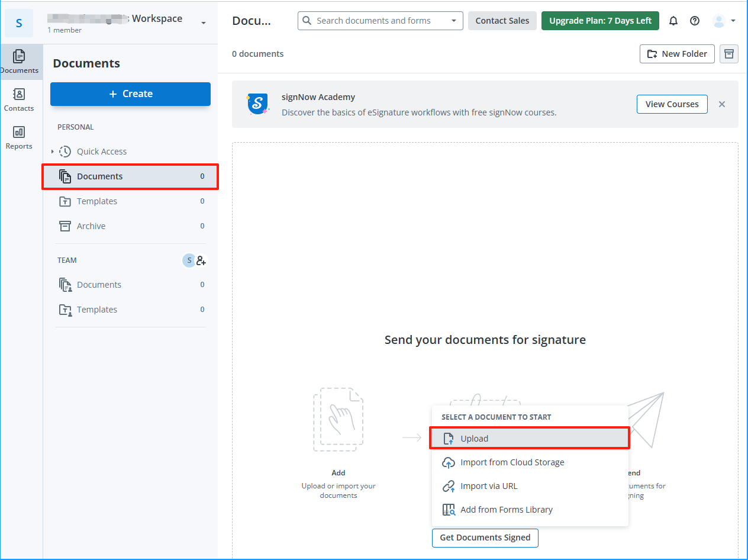Click the signNow Academy logo icon

[258, 104]
